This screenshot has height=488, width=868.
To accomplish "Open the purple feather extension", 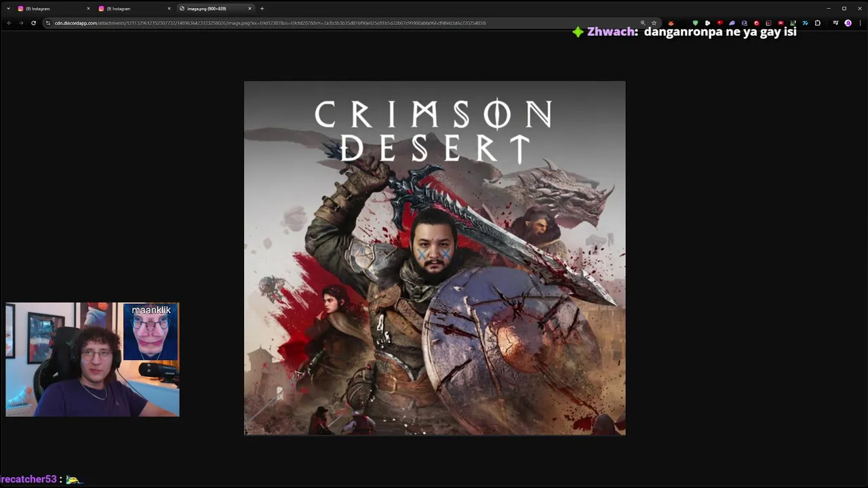I will pos(732,23).
